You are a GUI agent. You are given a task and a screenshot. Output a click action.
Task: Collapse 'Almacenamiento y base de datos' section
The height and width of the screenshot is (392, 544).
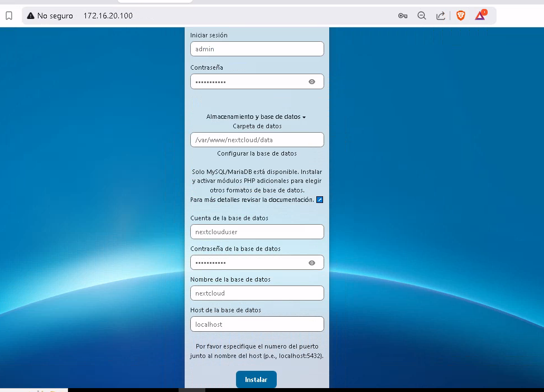256,117
